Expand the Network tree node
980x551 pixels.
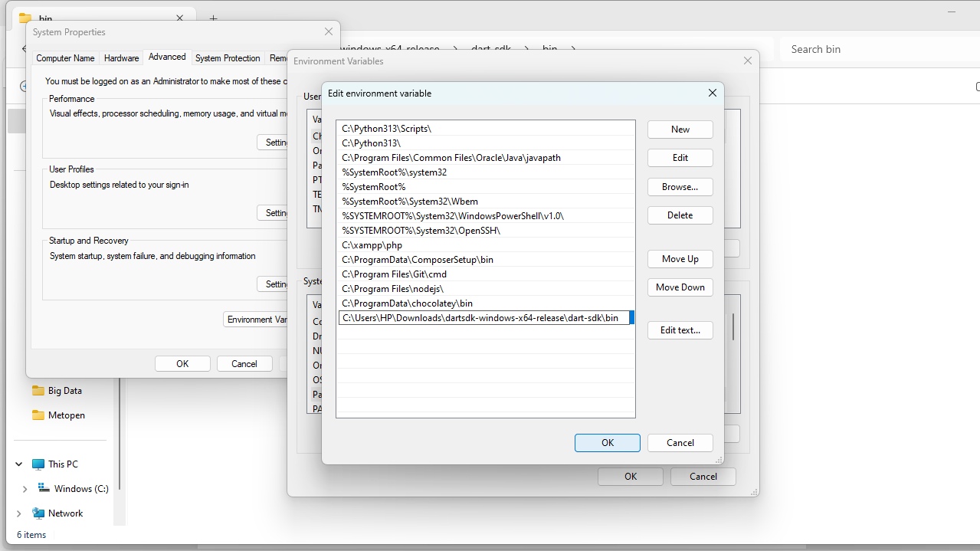point(19,513)
